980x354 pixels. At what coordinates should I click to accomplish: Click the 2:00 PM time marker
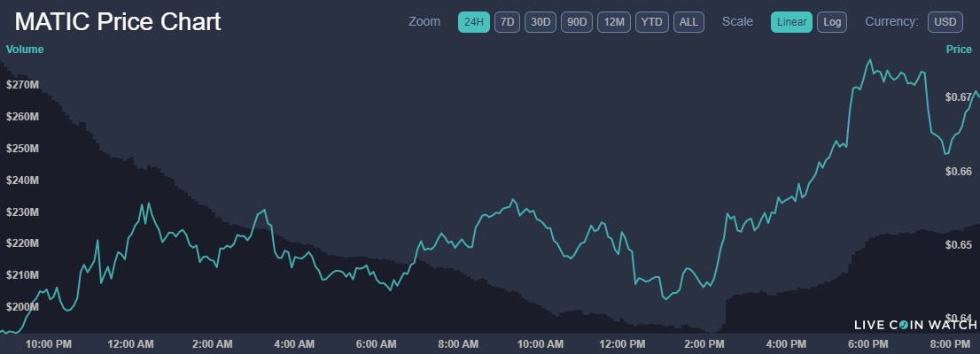[704, 343]
